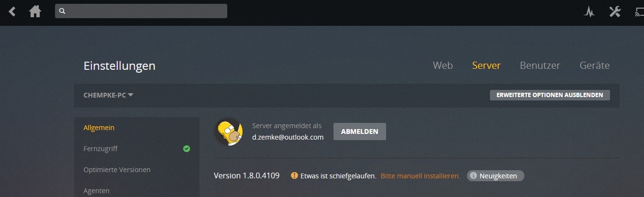Switch to the Geräte tab
644x197 pixels.
[x=594, y=66]
